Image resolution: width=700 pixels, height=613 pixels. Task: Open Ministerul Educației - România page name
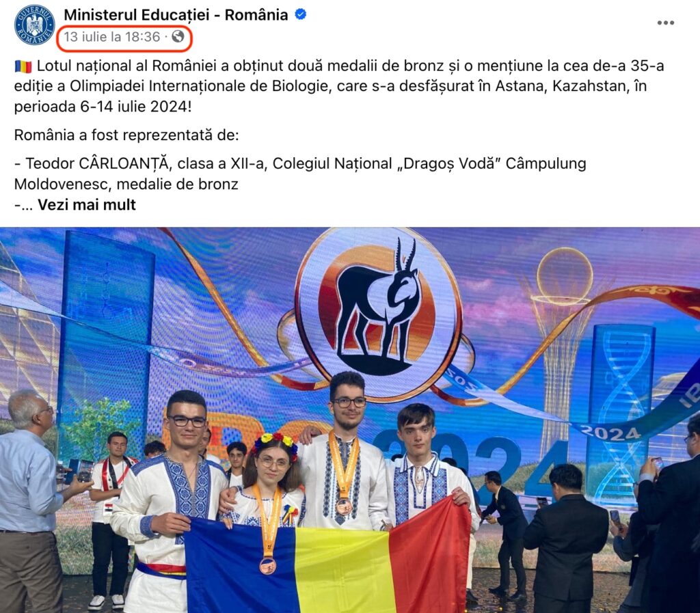click(176, 15)
